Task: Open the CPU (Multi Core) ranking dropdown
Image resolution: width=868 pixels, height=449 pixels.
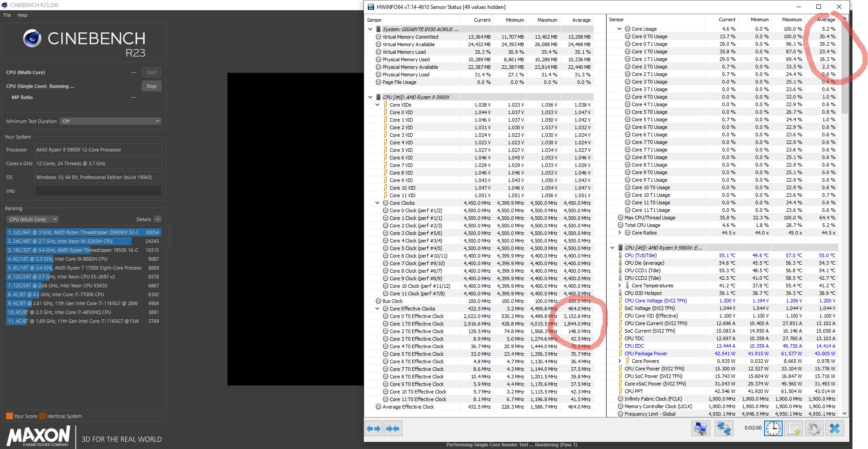Action: tap(32, 219)
